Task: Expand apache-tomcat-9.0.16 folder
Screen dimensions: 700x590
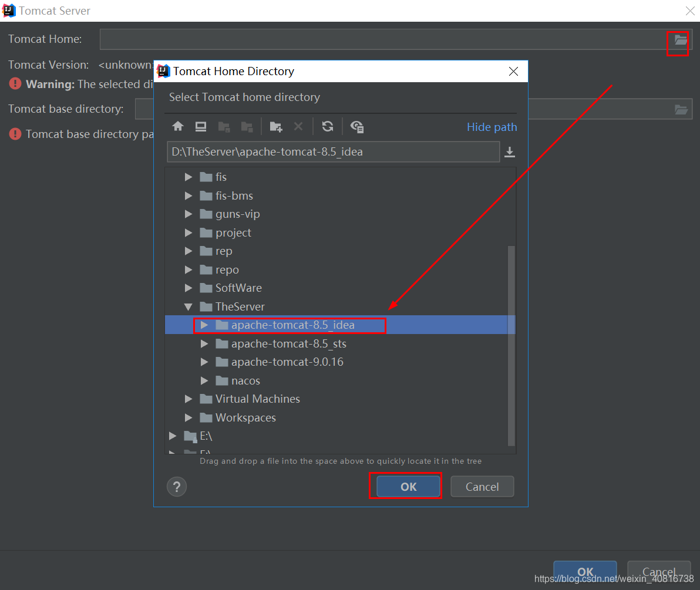Action: pos(204,362)
